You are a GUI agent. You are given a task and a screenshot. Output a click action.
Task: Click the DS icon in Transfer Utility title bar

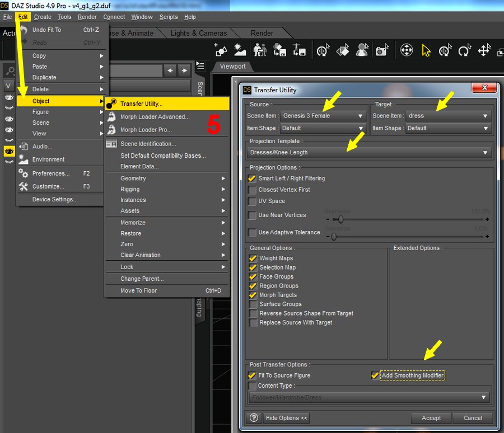point(247,90)
